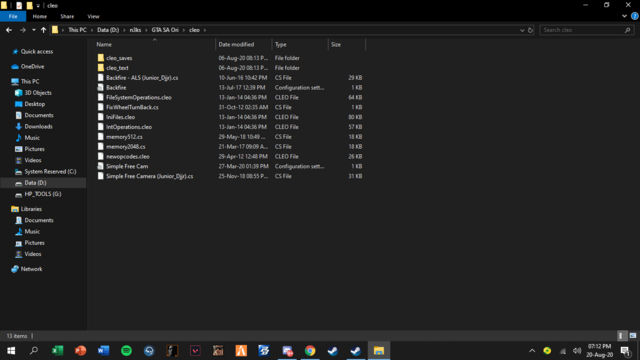The height and width of the screenshot is (360, 640).
Task: Show hidden system tray icons
Action: tap(532, 351)
